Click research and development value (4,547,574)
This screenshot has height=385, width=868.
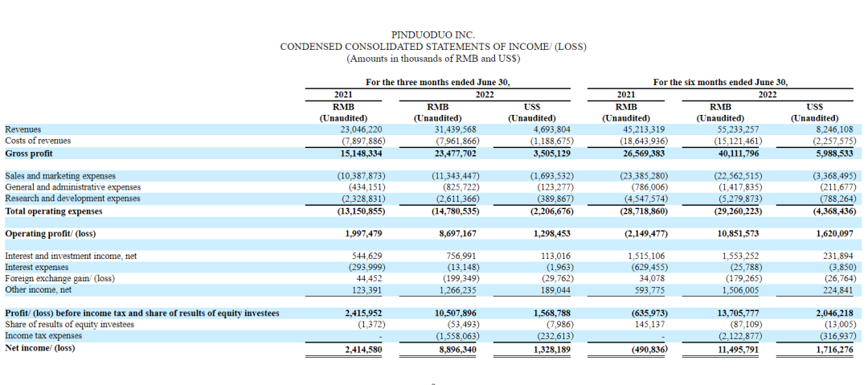[x=645, y=199]
